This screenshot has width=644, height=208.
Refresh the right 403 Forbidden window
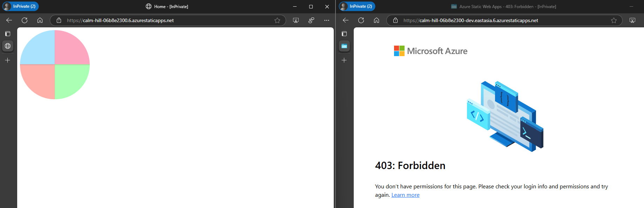[x=361, y=20]
